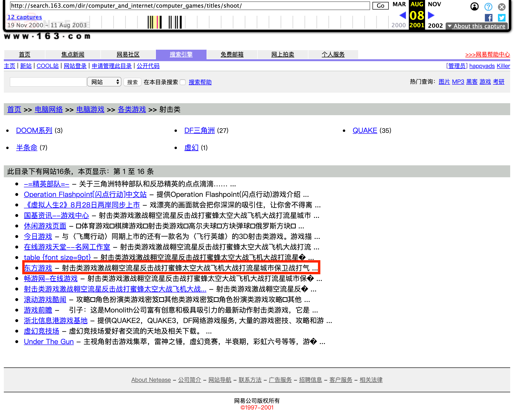
Task: Go to 电脑游戏 in the breadcrumb
Action: click(x=90, y=109)
